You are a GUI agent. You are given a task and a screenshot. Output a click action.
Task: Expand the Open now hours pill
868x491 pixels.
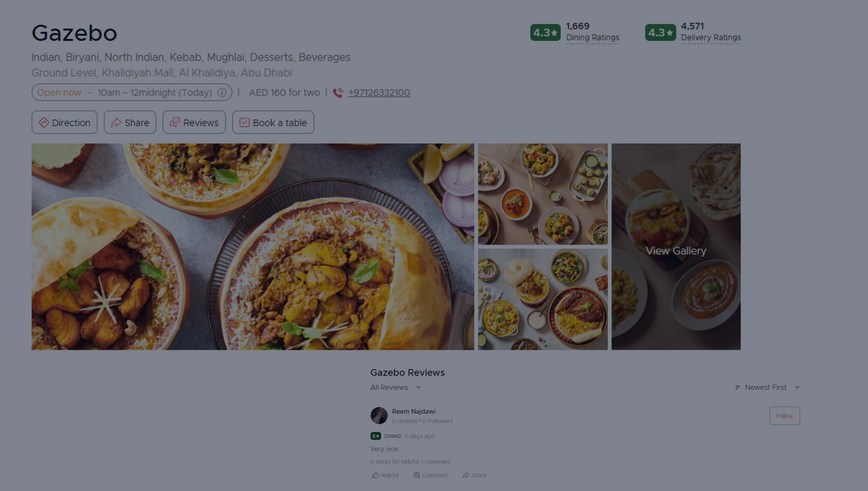tap(132, 93)
